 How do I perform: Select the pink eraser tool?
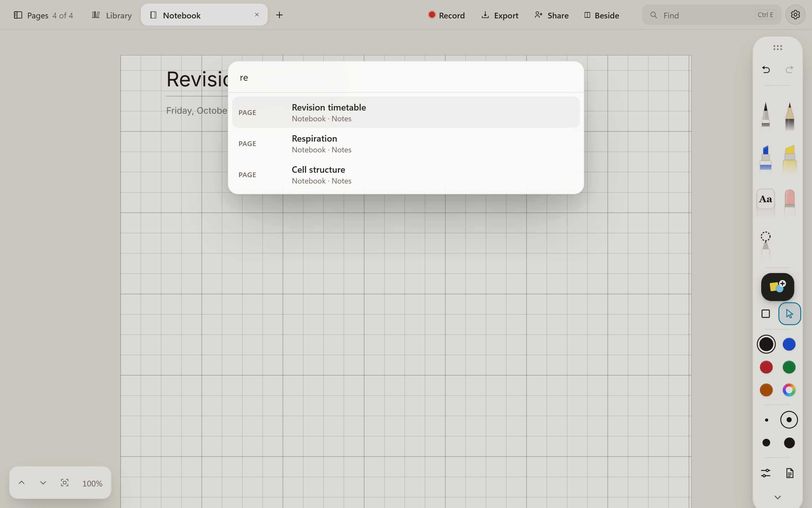(789, 202)
